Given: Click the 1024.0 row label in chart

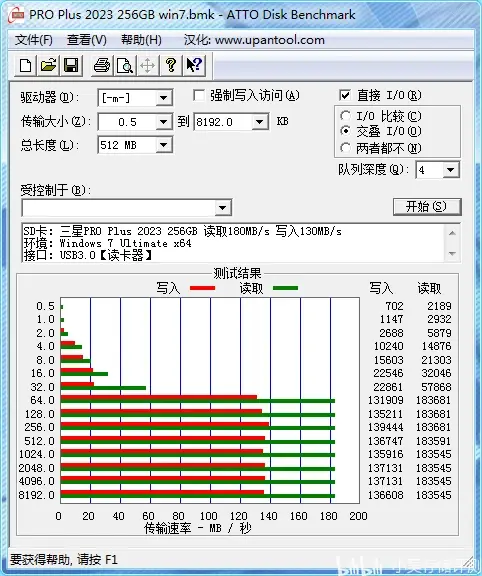Looking at the screenshot, I should (36, 454).
